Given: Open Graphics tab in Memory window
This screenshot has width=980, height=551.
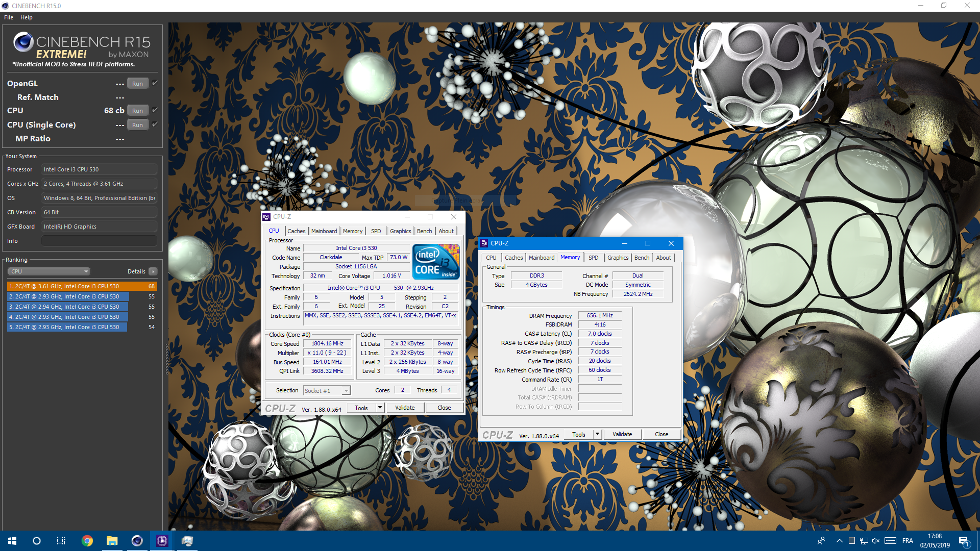Looking at the screenshot, I should click(x=618, y=258).
